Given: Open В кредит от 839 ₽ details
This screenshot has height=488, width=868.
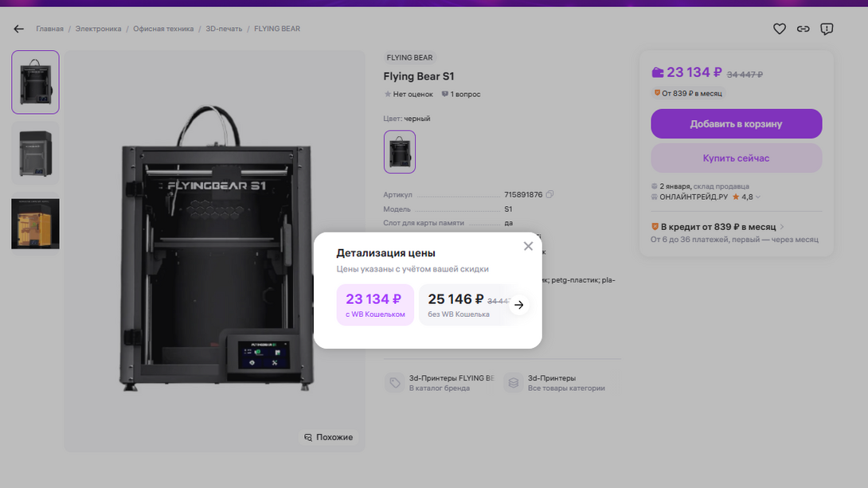Looking at the screenshot, I should tap(718, 227).
